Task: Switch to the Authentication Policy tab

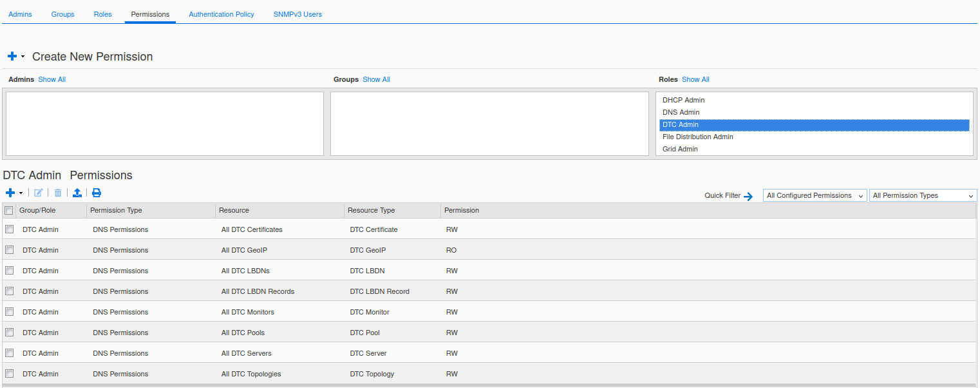Action: [221, 14]
